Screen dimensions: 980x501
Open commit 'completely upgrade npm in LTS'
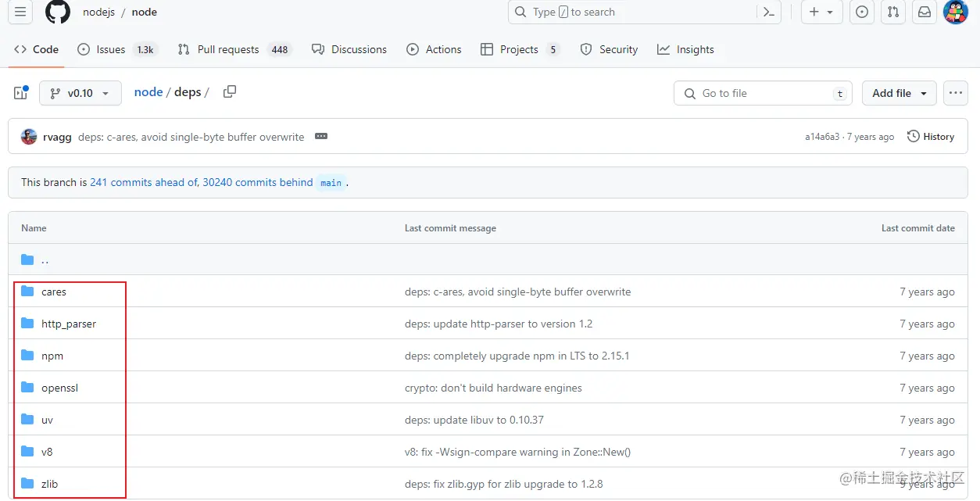pos(517,356)
